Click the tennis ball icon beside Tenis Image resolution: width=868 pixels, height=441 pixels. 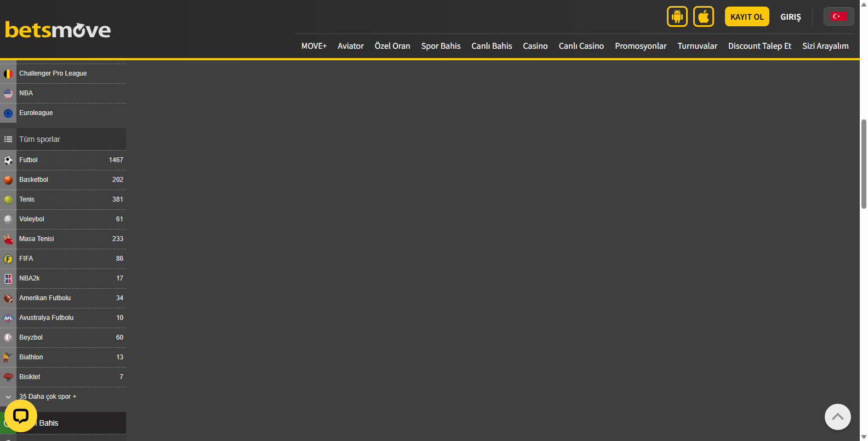pyautogui.click(x=8, y=200)
